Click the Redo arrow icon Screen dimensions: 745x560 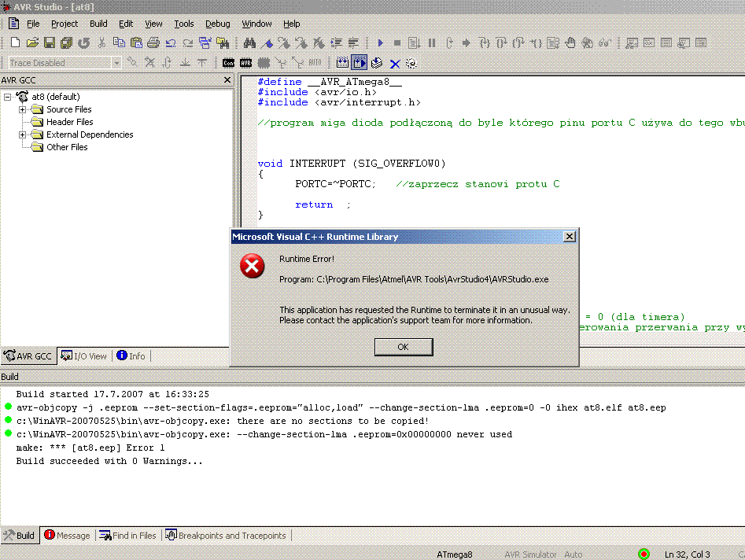(188, 43)
